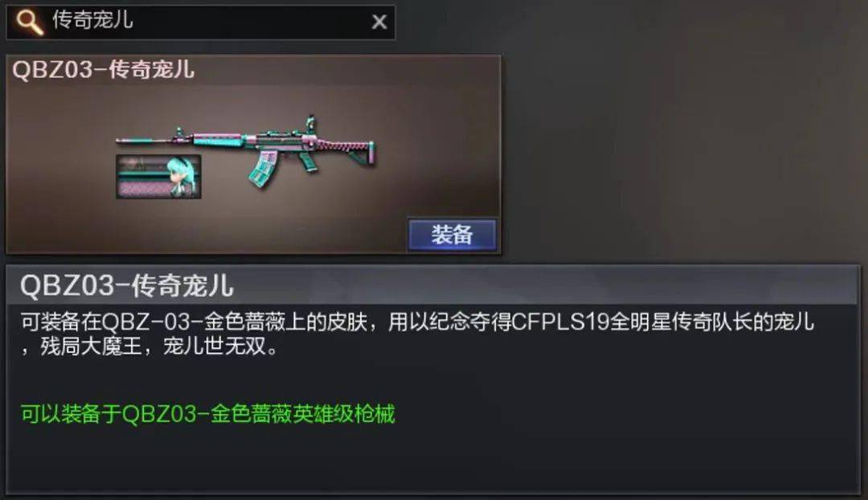Screen dimensions: 868x500
Task: Click the blank area below the green text
Action: 432,460
